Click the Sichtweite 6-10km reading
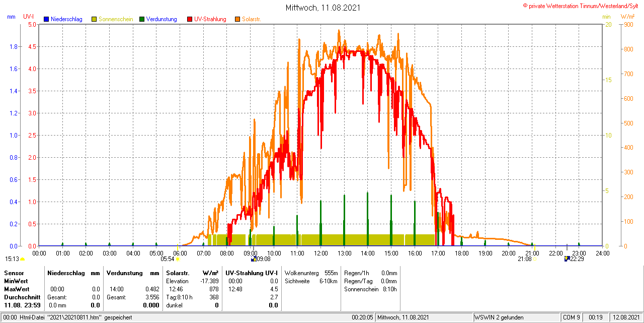This screenshot has height=323, width=644. coord(311,281)
